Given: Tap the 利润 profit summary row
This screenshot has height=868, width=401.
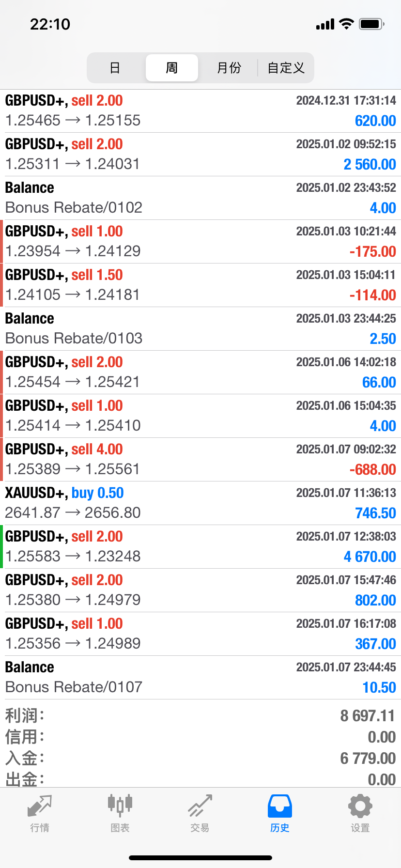Looking at the screenshot, I should [x=200, y=715].
